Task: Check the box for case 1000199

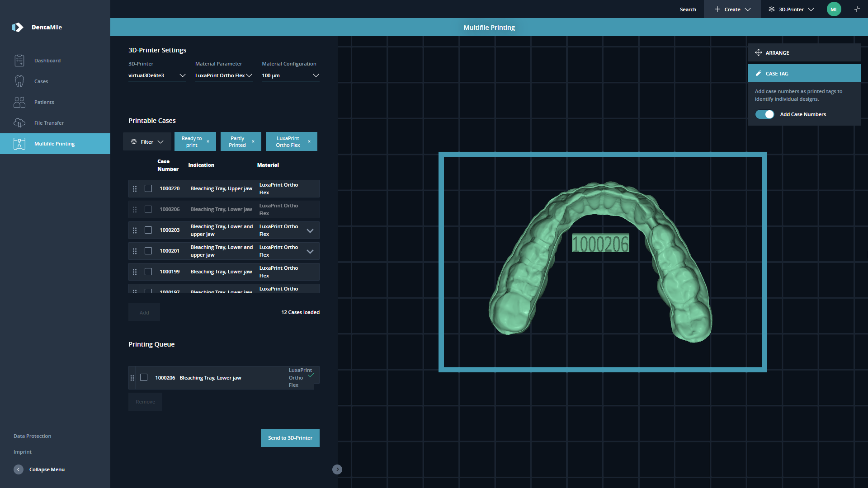Action: pos(148,272)
